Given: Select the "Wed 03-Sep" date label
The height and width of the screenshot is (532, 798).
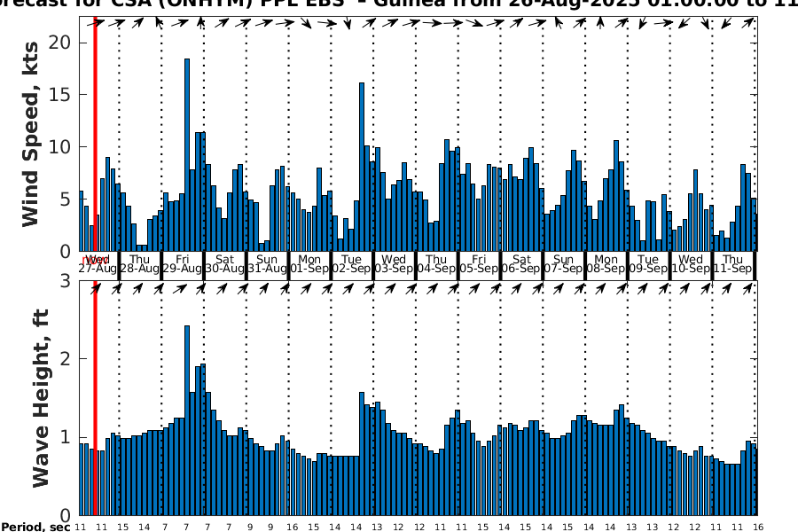Looking at the screenshot, I should 394,264.
